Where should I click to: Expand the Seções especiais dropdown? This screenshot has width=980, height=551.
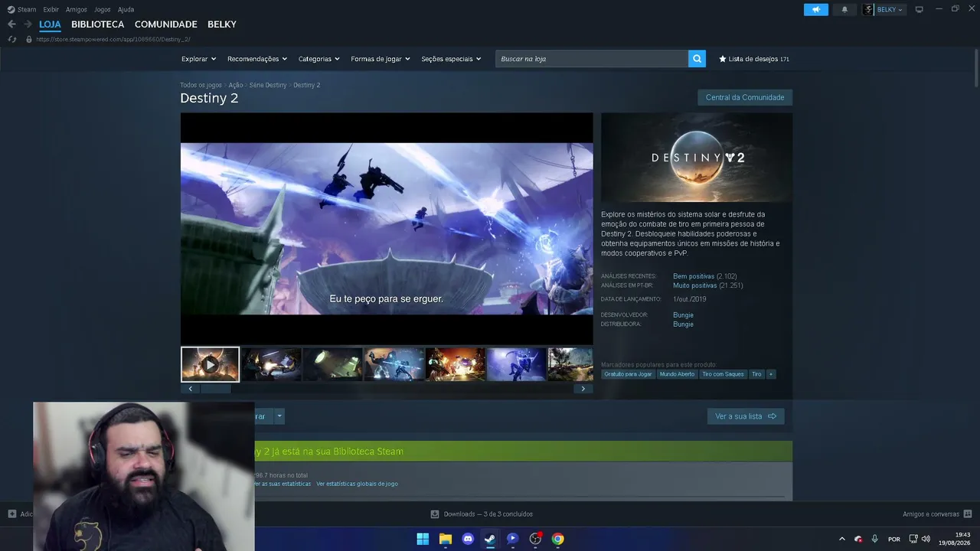coord(451,59)
